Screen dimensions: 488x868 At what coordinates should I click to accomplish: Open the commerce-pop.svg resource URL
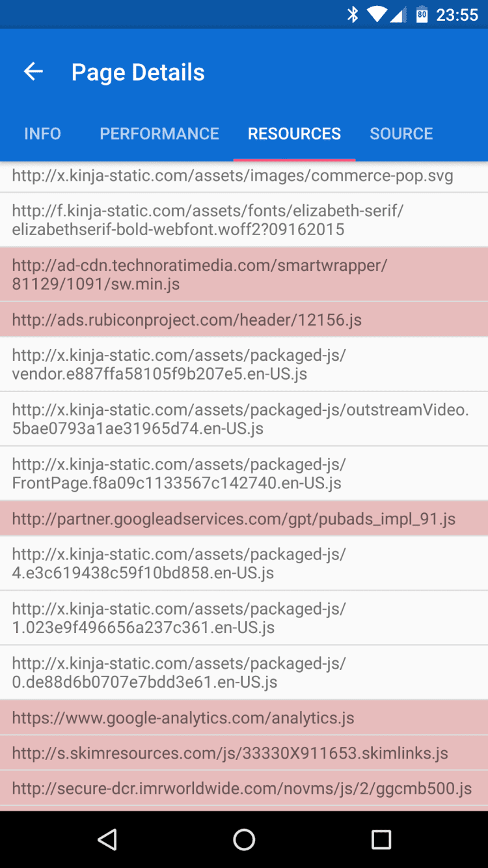click(232, 176)
